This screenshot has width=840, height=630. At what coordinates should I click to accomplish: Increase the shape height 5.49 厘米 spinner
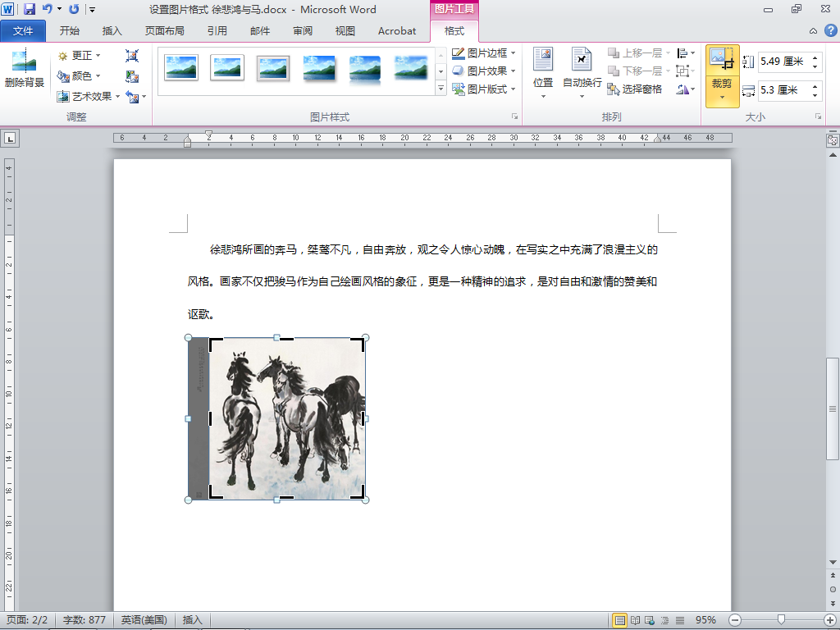tap(815, 57)
